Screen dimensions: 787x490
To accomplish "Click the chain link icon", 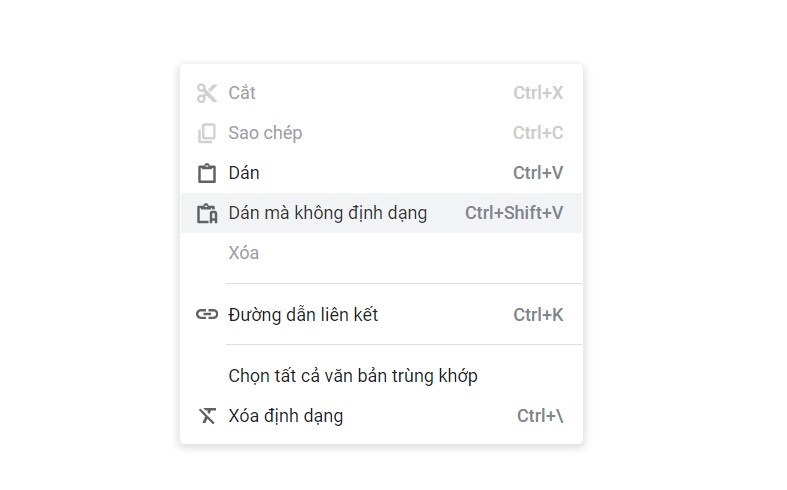I will (207, 315).
